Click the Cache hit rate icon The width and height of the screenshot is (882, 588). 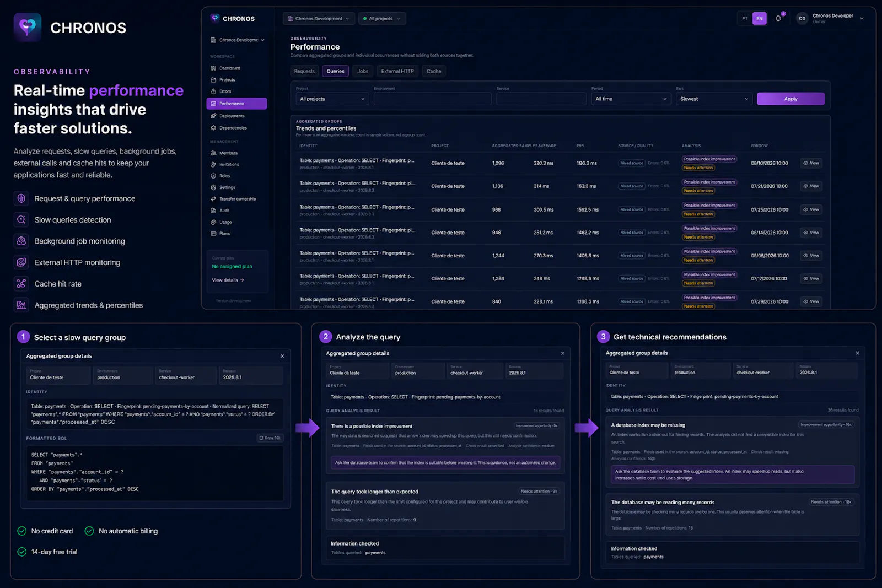point(21,284)
